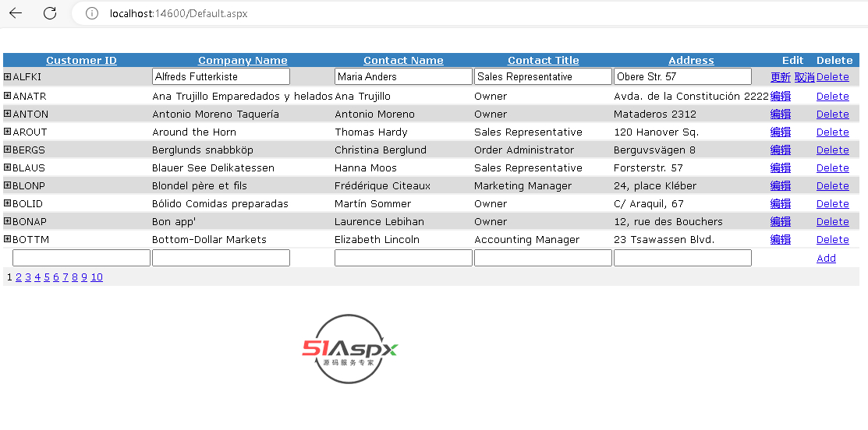
Task: Delete the Blauer See Delikatessen row
Action: point(833,167)
